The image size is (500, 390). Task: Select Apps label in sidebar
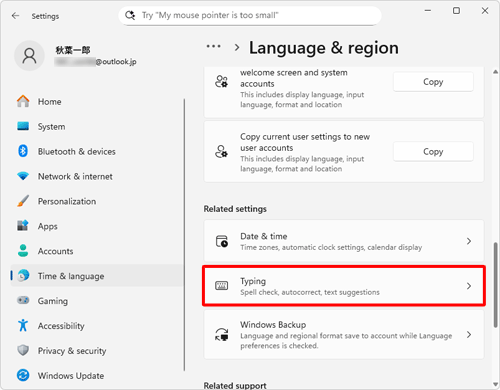(x=47, y=226)
